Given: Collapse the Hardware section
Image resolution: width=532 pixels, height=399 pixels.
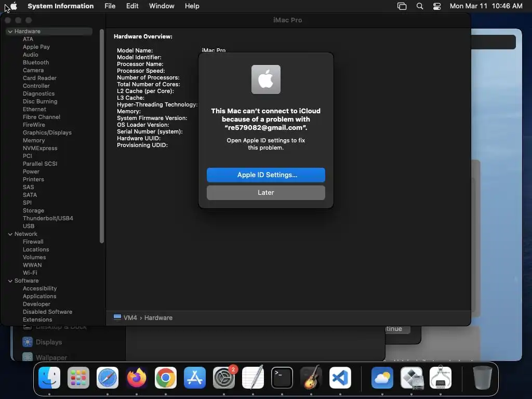Looking at the screenshot, I should tap(10, 32).
